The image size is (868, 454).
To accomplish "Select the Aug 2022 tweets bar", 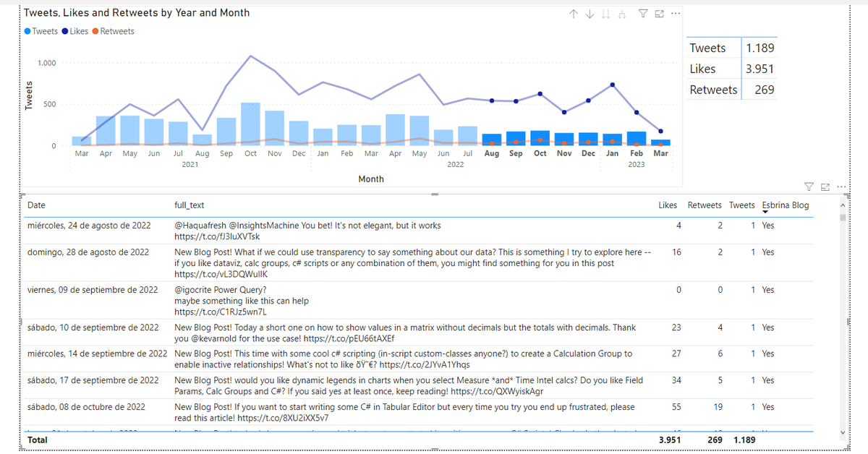I will click(492, 140).
